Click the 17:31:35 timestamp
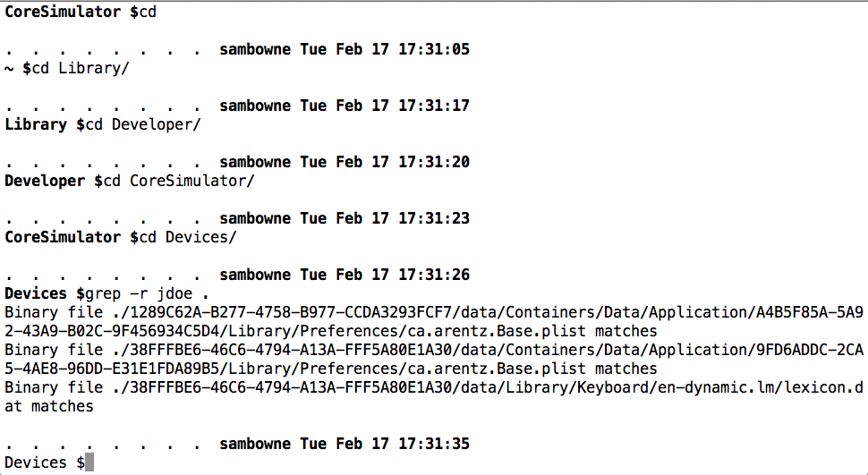Image resolution: width=868 pixels, height=475 pixels. (x=433, y=444)
